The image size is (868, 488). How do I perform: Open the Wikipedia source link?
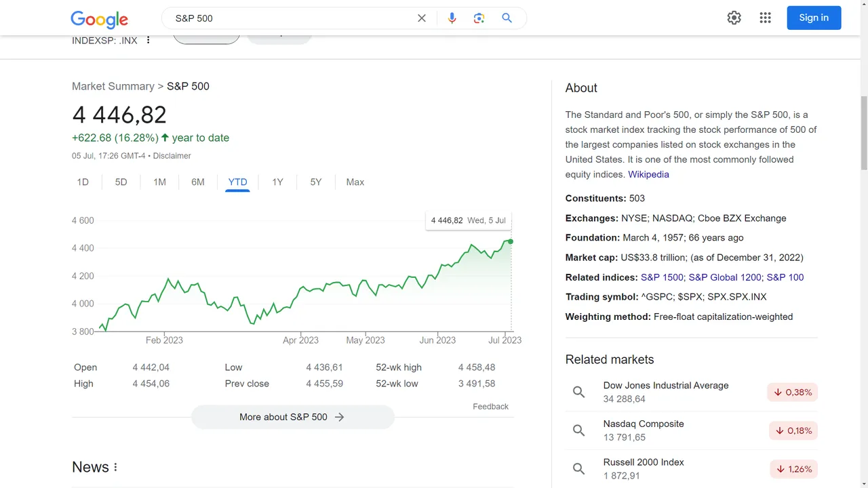click(648, 174)
